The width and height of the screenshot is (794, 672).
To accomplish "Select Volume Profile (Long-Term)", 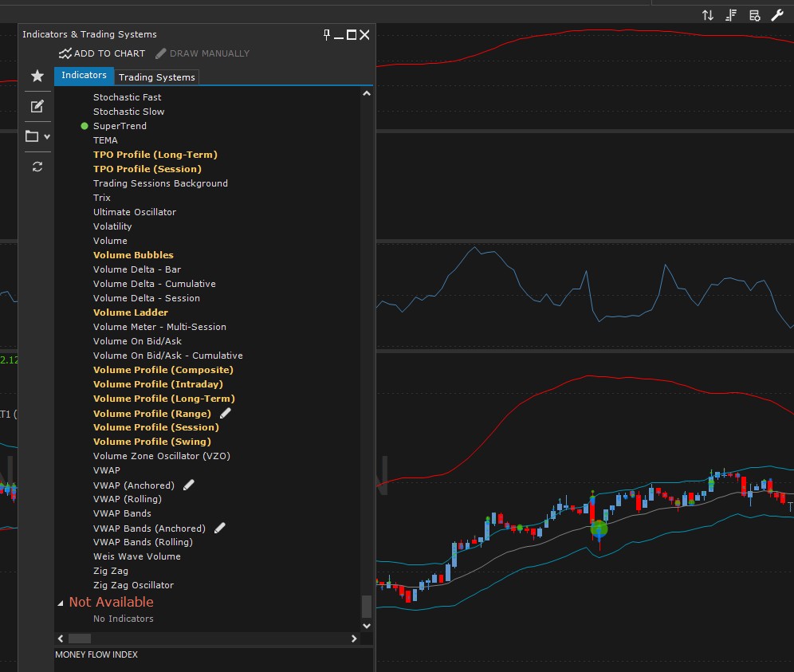I will tap(164, 399).
